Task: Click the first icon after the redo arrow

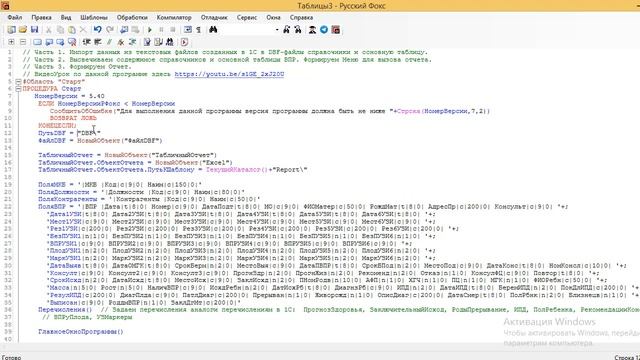Action: (124, 29)
